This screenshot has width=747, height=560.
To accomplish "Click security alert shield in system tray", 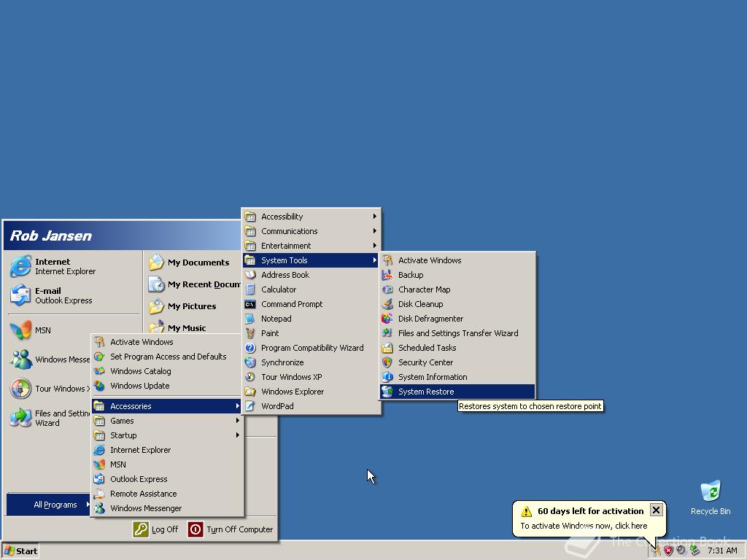I will pyautogui.click(x=668, y=551).
